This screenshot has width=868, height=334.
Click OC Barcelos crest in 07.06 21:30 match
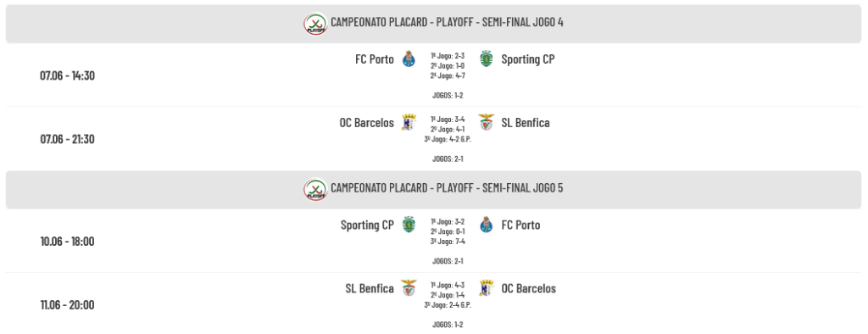pos(409,122)
